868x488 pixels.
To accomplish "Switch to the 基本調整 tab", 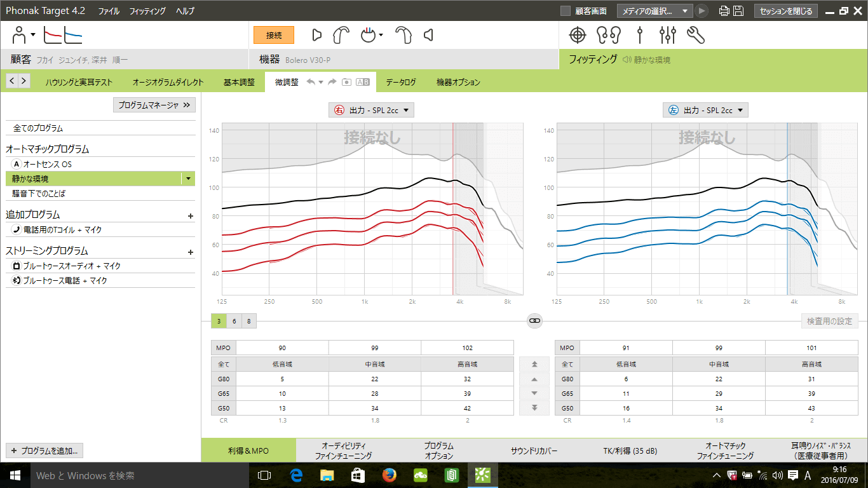I will coord(239,82).
